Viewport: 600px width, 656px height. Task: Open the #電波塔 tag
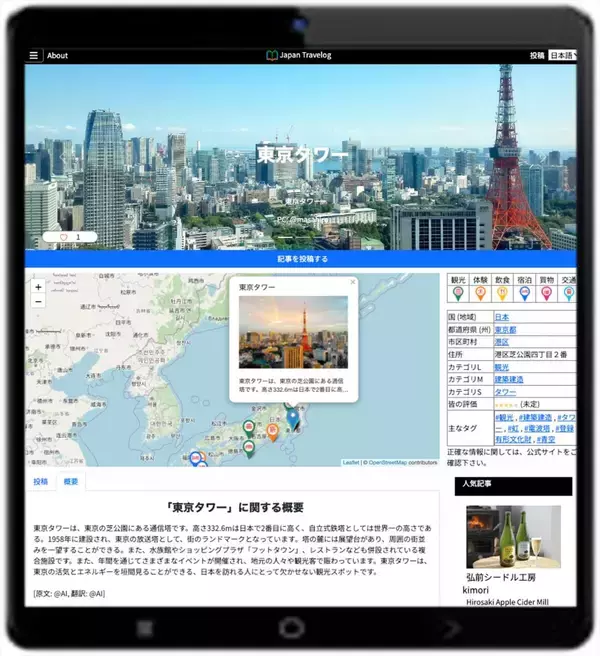click(x=537, y=428)
